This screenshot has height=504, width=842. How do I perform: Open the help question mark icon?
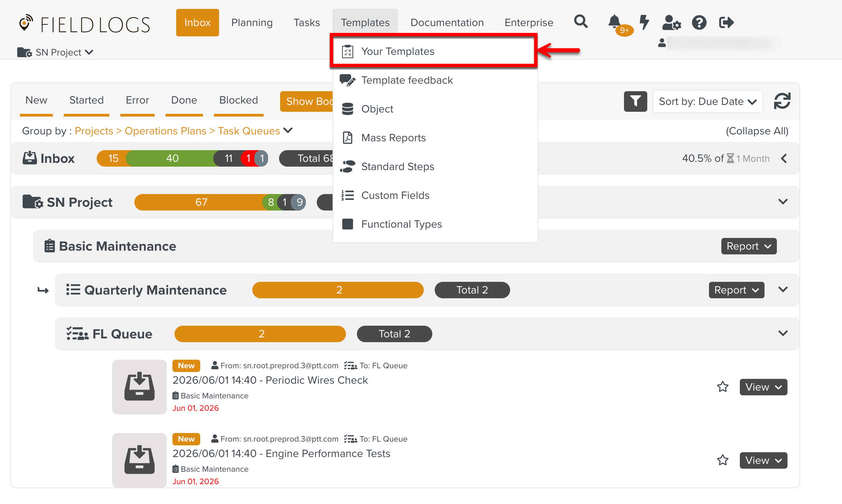point(699,23)
